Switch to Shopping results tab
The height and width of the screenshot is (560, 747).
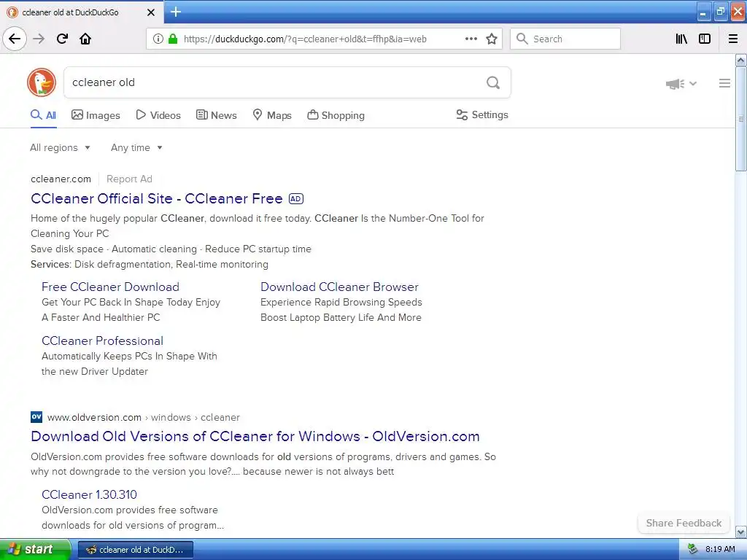336,115
